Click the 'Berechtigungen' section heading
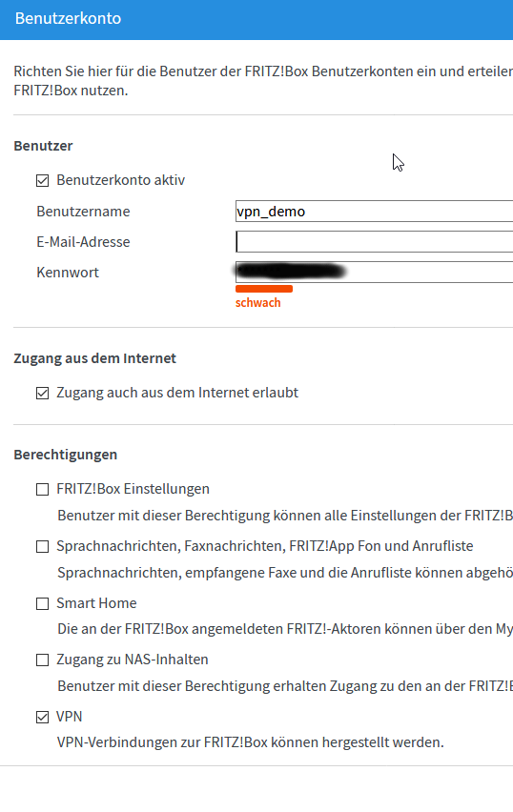This screenshot has width=513, height=812. 65,455
